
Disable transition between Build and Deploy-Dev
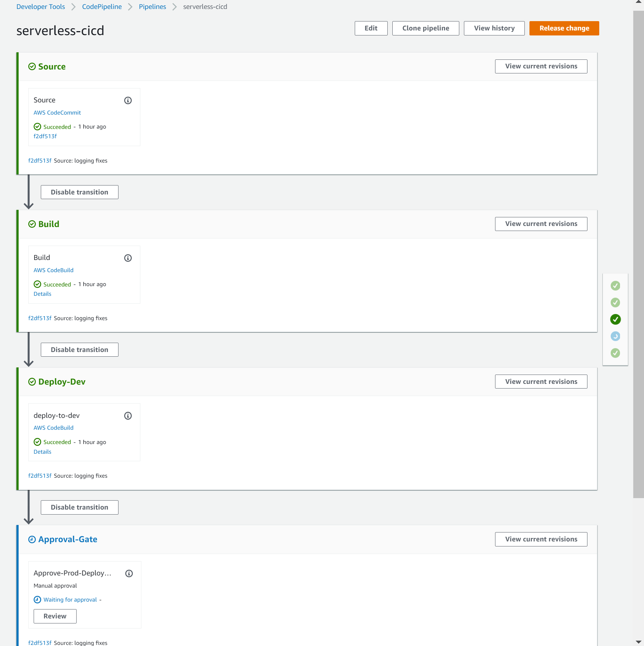[79, 349]
